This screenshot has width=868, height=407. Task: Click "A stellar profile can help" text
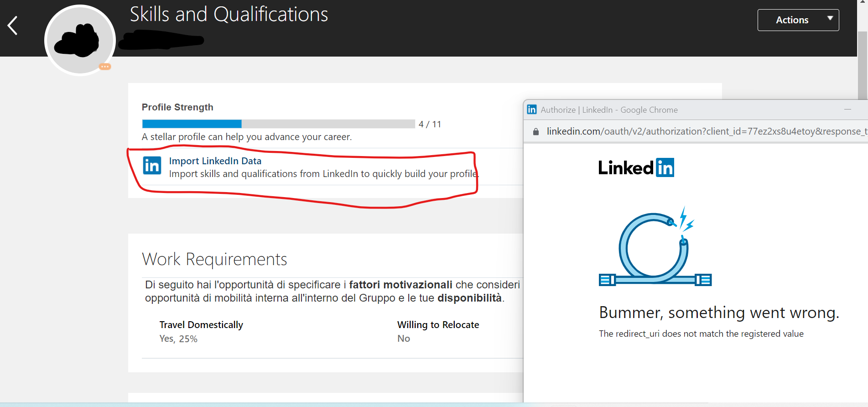coord(247,137)
